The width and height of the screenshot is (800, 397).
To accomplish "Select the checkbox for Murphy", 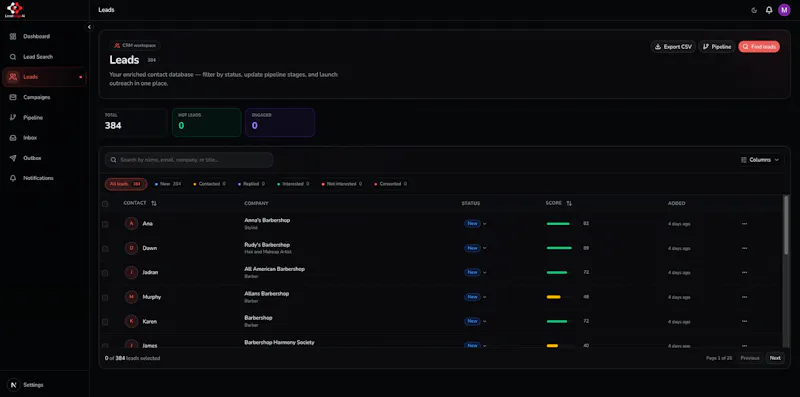I will pos(105,297).
